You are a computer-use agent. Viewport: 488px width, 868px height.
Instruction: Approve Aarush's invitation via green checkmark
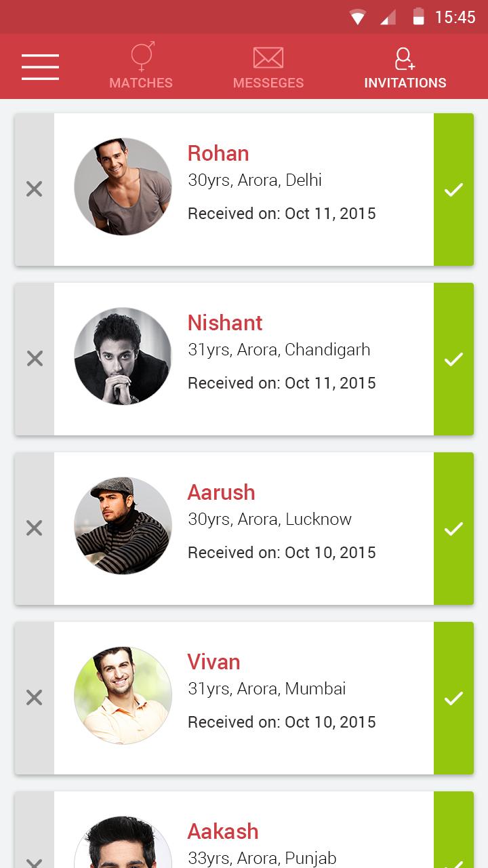tap(453, 528)
